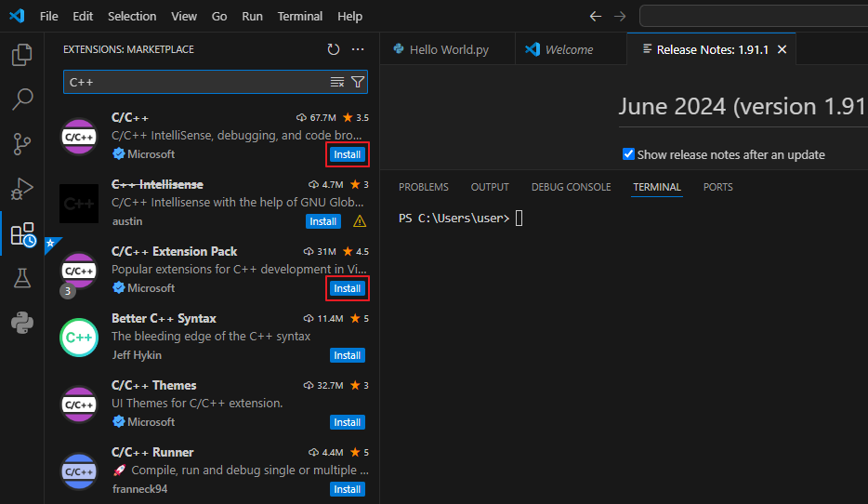Uncheck Show release notes after an update
868x504 pixels.
click(628, 154)
